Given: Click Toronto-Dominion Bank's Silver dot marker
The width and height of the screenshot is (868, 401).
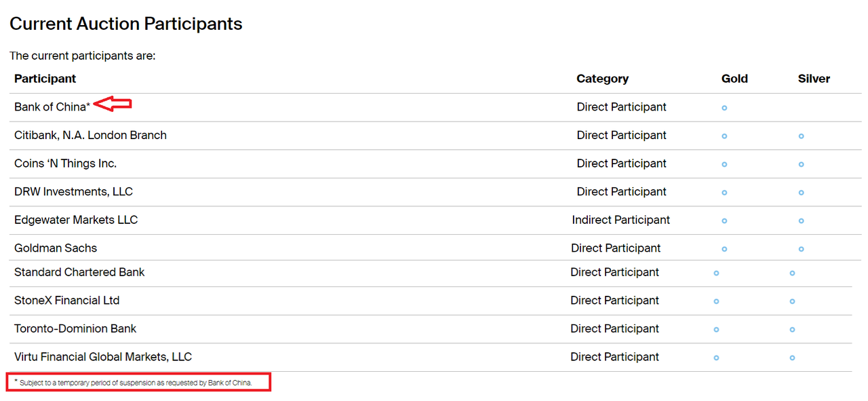Looking at the screenshot, I should point(792,330).
